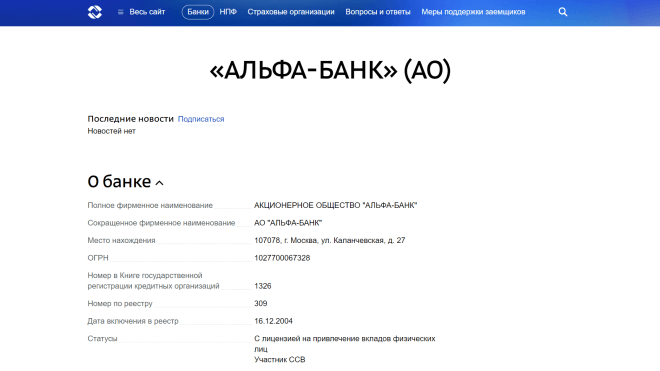Click the full name АКЦИОНЕРНОЕ ОБЩЕСТВО "АЛЬФА-БАНК"
Viewport: 660px width, 371px height.
point(335,205)
